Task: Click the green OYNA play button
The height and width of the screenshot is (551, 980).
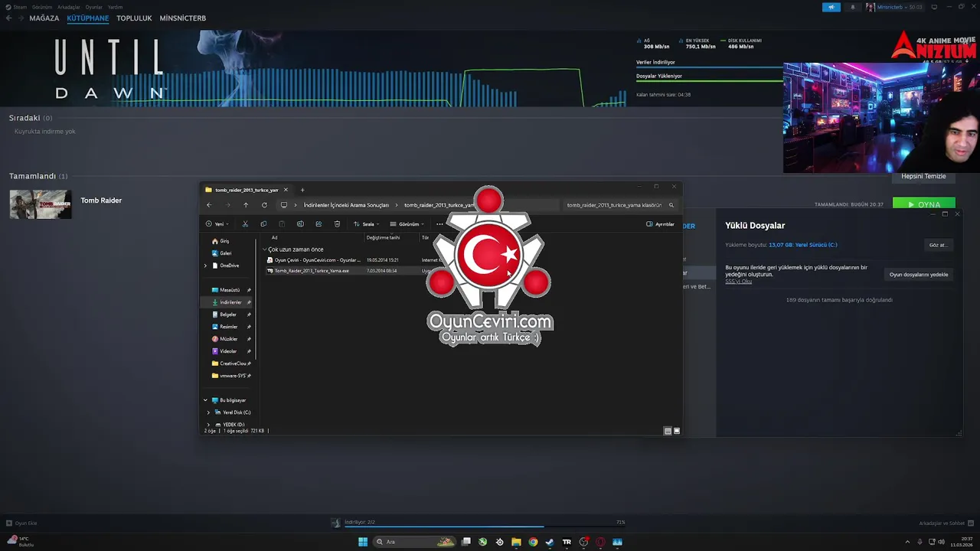Action: (924, 204)
